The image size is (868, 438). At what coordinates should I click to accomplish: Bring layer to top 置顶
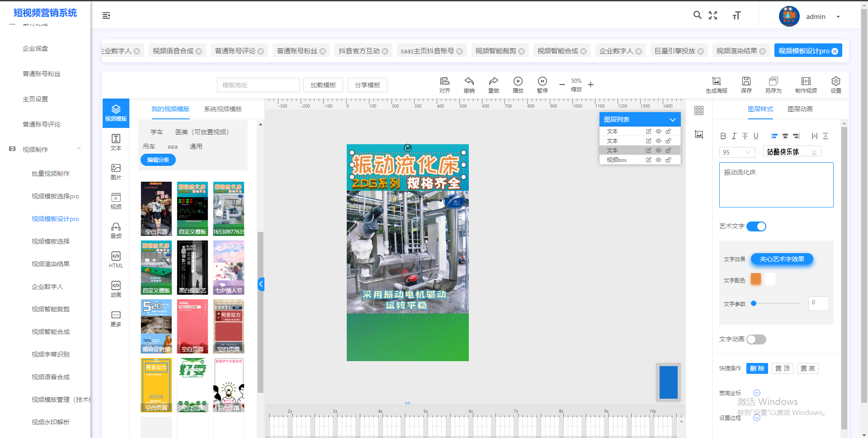pos(783,368)
